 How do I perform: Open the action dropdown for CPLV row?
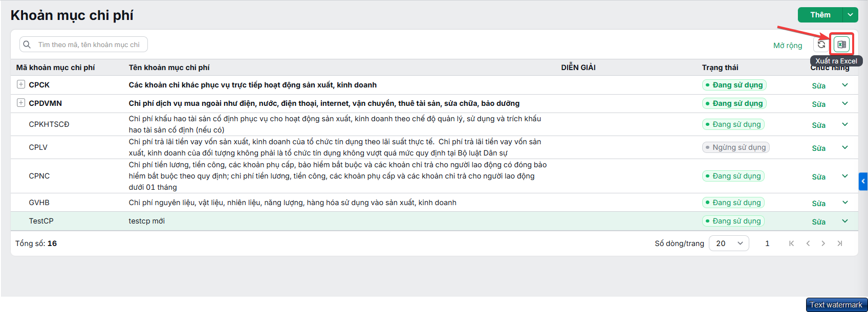845,147
